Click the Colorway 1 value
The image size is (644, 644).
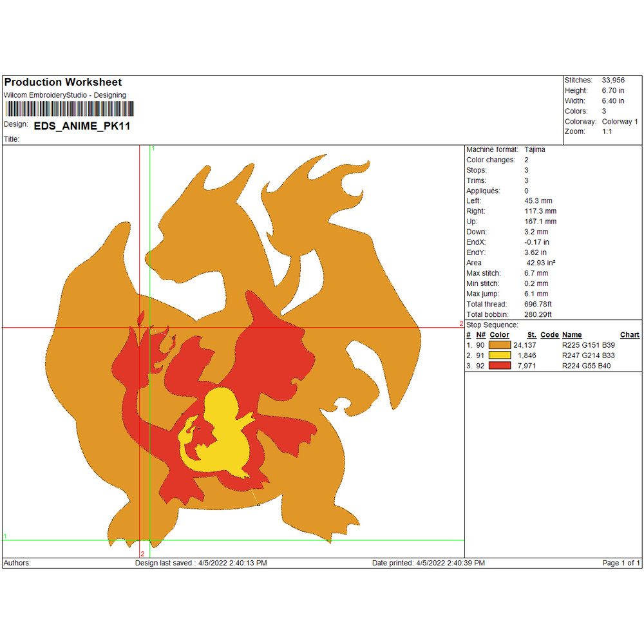[620, 122]
